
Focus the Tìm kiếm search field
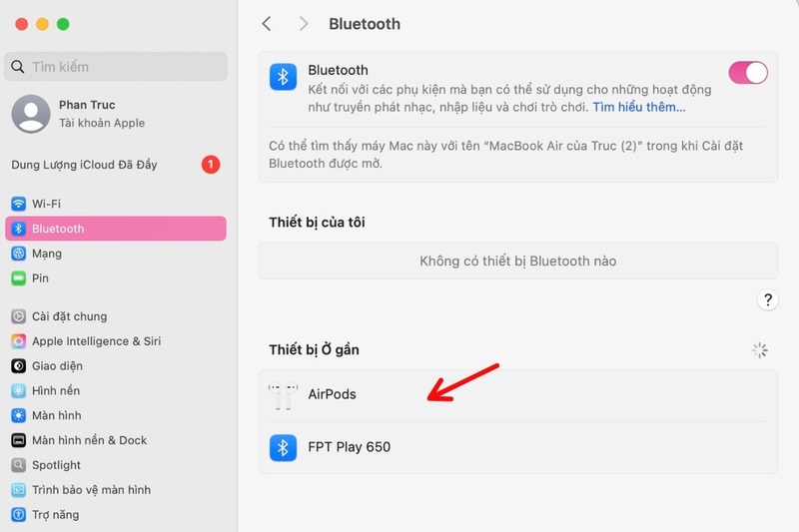coord(116,67)
